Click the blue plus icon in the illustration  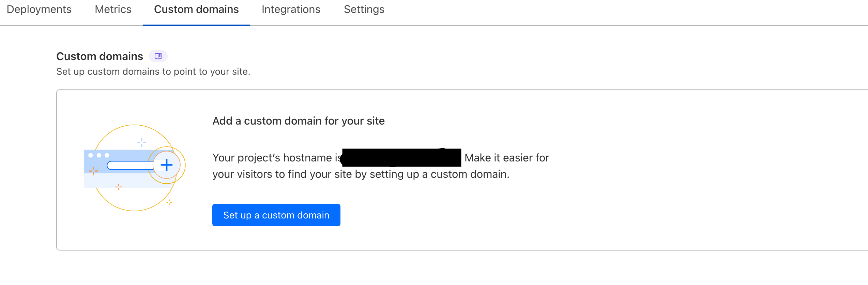[x=166, y=165]
